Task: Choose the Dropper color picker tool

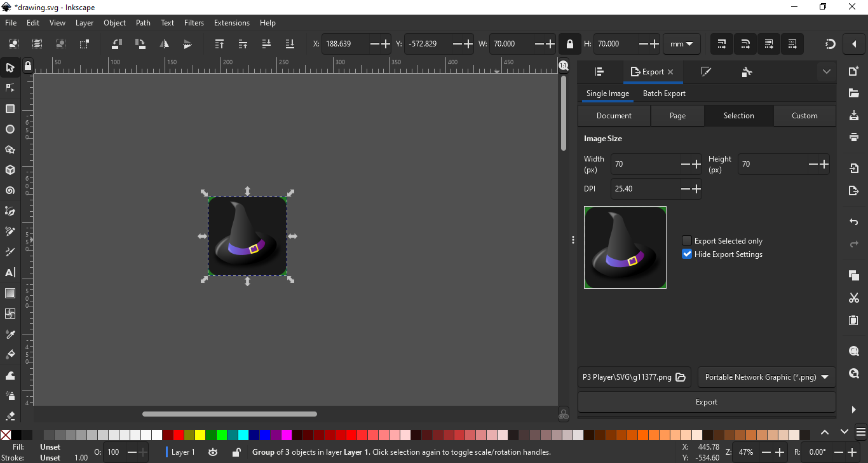Action: coord(10,335)
